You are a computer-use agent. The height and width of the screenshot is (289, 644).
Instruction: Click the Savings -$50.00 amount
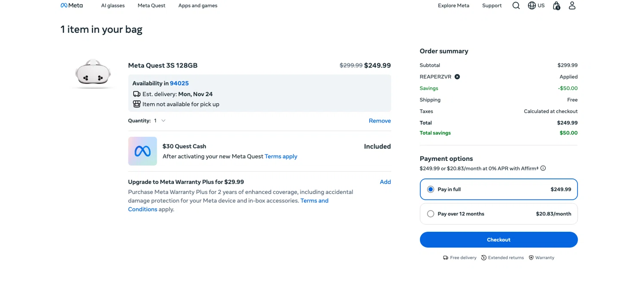[x=568, y=88]
